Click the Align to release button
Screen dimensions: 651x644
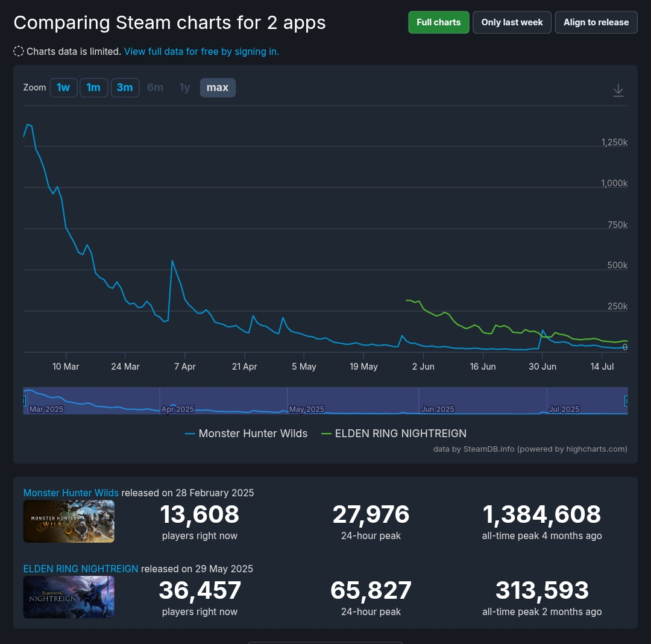tap(596, 22)
